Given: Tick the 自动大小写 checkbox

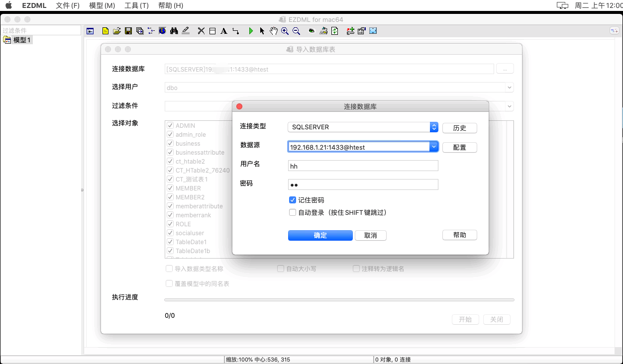Looking at the screenshot, I should pyautogui.click(x=281, y=269).
